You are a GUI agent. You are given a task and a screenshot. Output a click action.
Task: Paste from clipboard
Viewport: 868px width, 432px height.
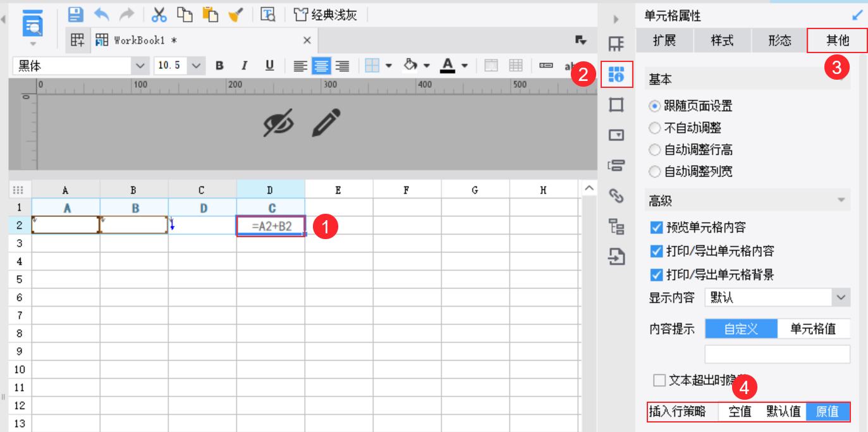tap(211, 15)
